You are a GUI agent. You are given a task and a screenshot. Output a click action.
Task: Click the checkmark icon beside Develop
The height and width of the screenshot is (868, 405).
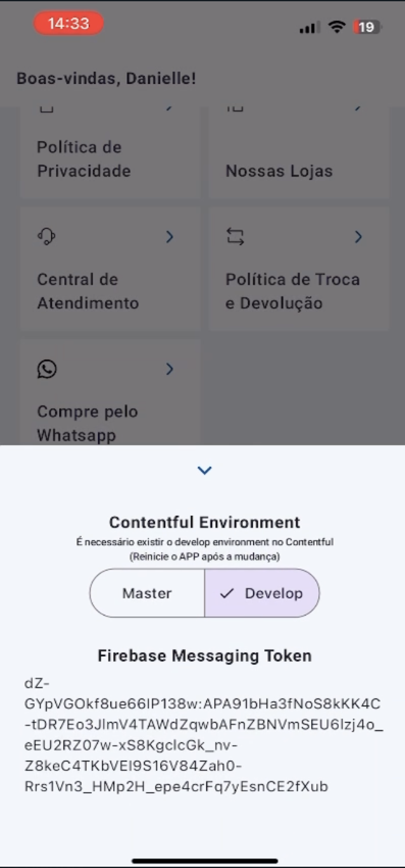click(x=227, y=593)
